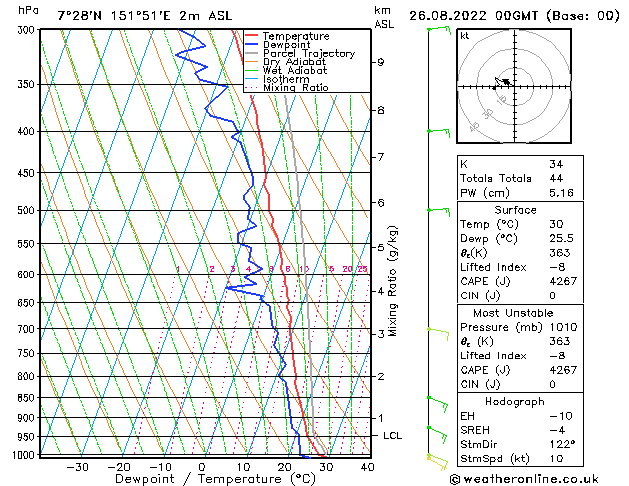Select the Isotherm legend entry
The width and height of the screenshot is (629, 486).
point(286,79)
